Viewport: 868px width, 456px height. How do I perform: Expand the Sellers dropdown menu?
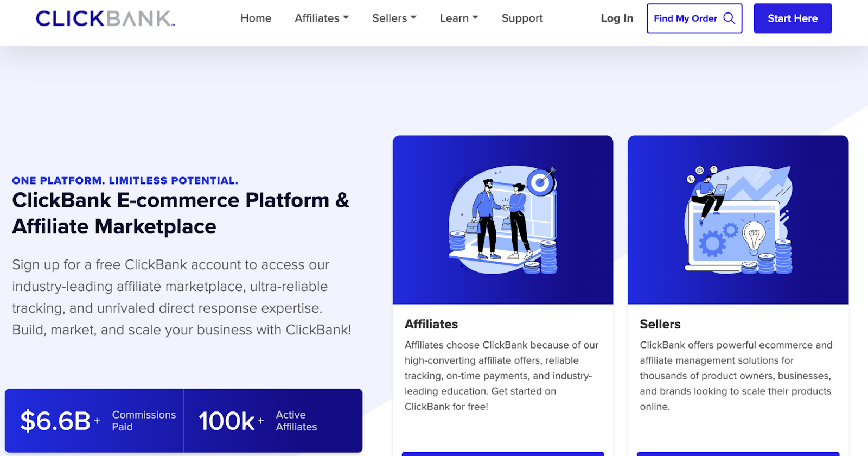[394, 18]
